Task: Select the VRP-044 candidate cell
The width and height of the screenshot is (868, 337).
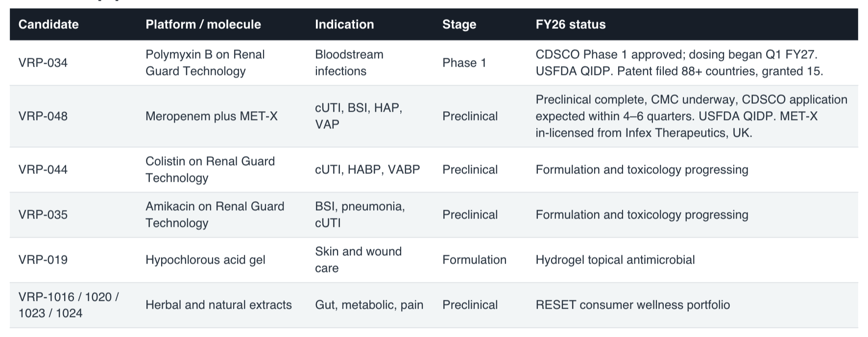Action: pyautogui.click(x=43, y=169)
